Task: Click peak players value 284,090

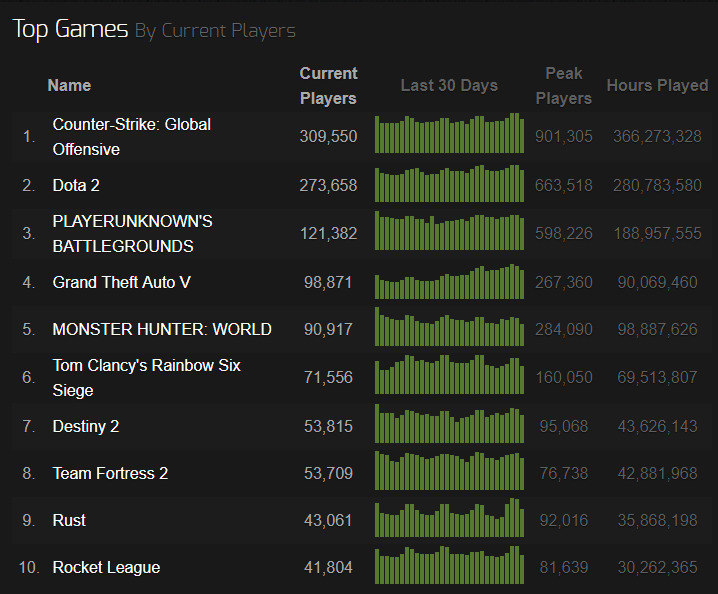Action: coord(564,329)
